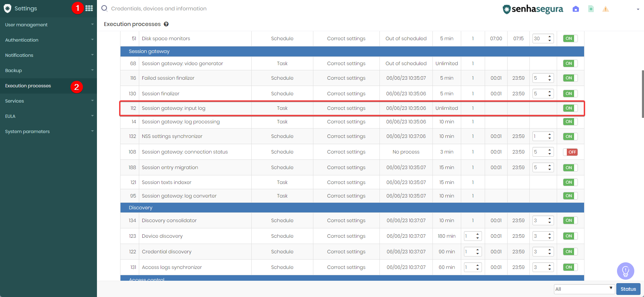Expand EULA menu
644x297 pixels.
48,116
